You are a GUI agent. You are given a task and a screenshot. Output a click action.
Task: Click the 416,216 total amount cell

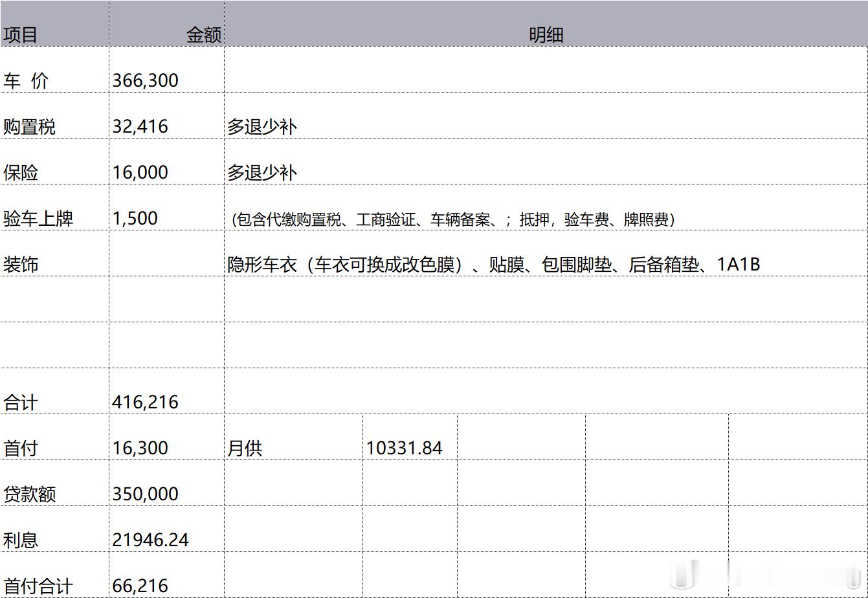[x=146, y=401]
